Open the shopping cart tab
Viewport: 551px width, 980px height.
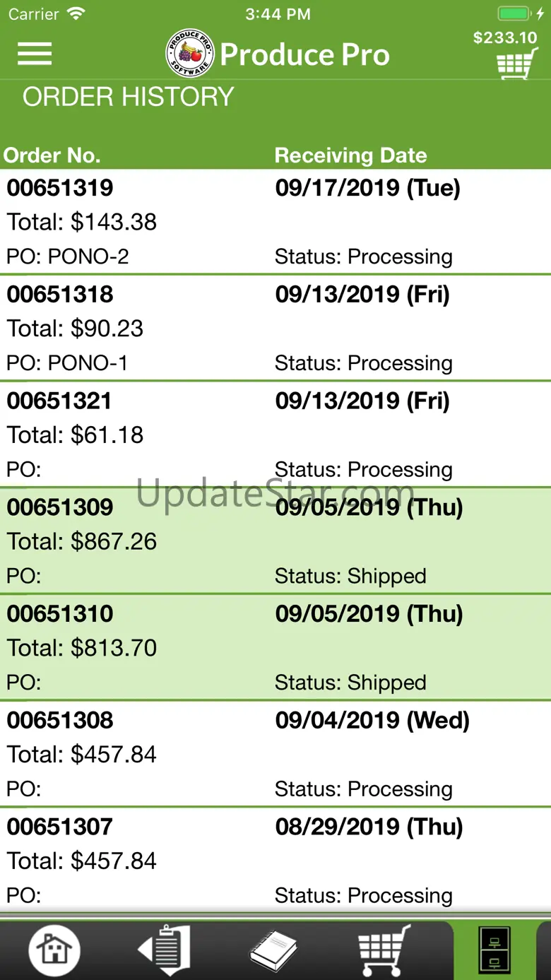coord(385,950)
